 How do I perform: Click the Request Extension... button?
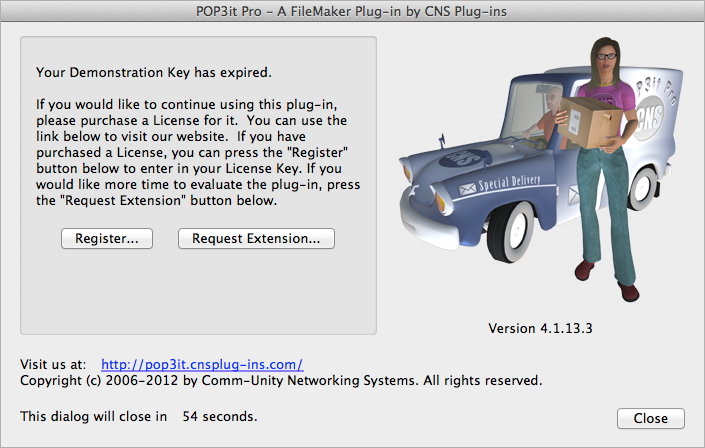coord(256,238)
